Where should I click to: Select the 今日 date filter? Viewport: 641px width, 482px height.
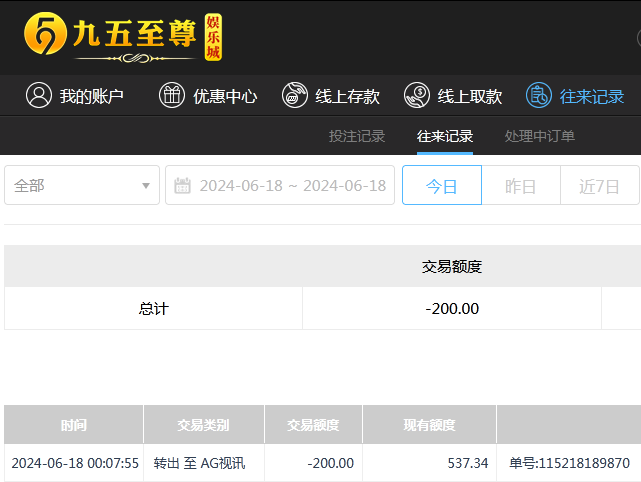click(x=442, y=185)
